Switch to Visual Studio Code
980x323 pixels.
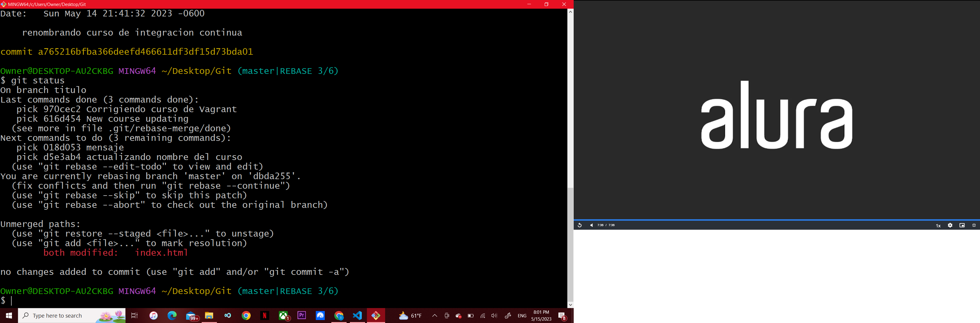click(x=357, y=316)
